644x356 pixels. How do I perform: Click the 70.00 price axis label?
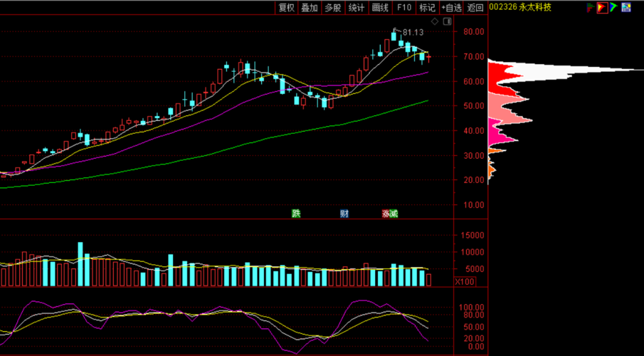click(x=473, y=56)
